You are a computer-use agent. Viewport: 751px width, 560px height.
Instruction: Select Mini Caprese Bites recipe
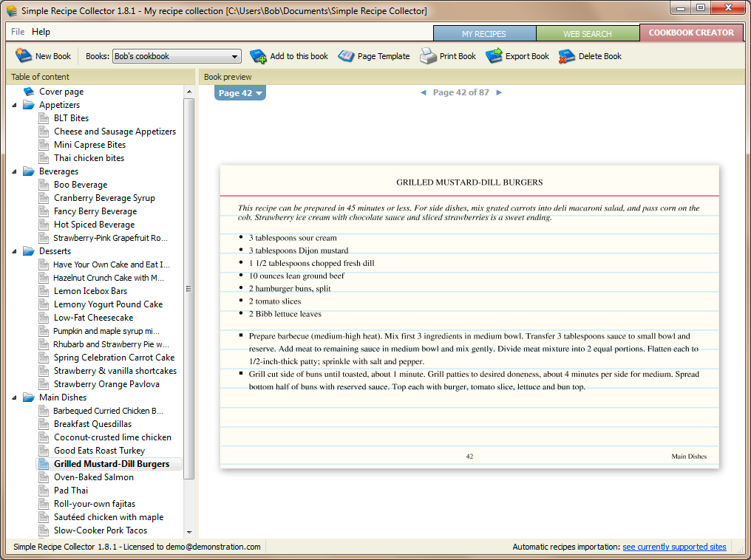(89, 145)
